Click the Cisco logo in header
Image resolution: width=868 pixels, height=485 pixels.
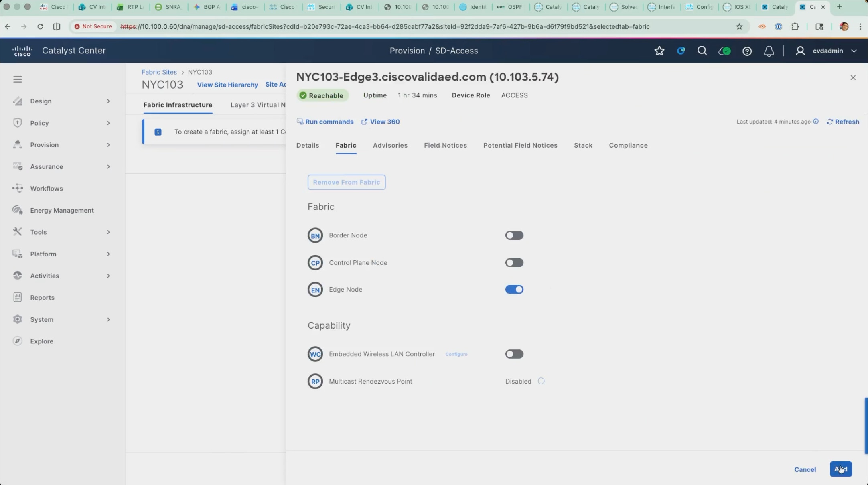[x=22, y=51]
